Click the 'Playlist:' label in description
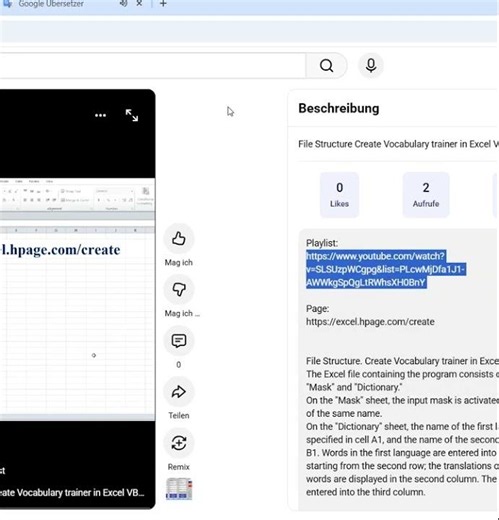Image resolution: width=499 pixels, height=520 pixels. click(322, 243)
